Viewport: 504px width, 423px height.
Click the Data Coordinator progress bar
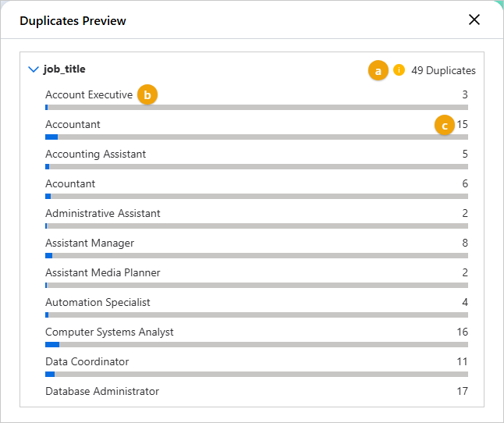257,374
